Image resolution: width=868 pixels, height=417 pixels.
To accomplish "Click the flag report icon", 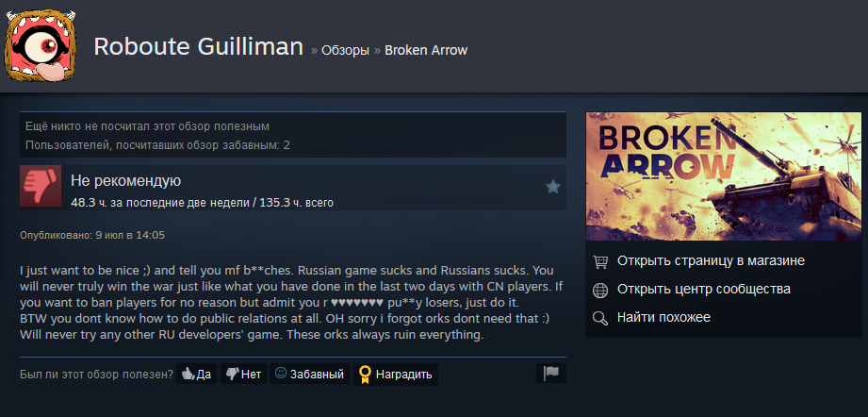I will tap(550, 374).
